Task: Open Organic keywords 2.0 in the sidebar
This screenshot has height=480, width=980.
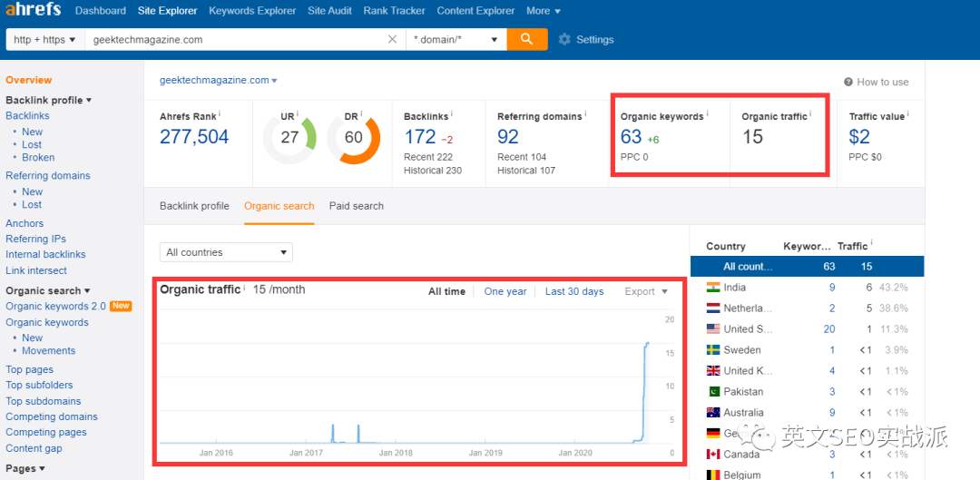Action: [55, 307]
